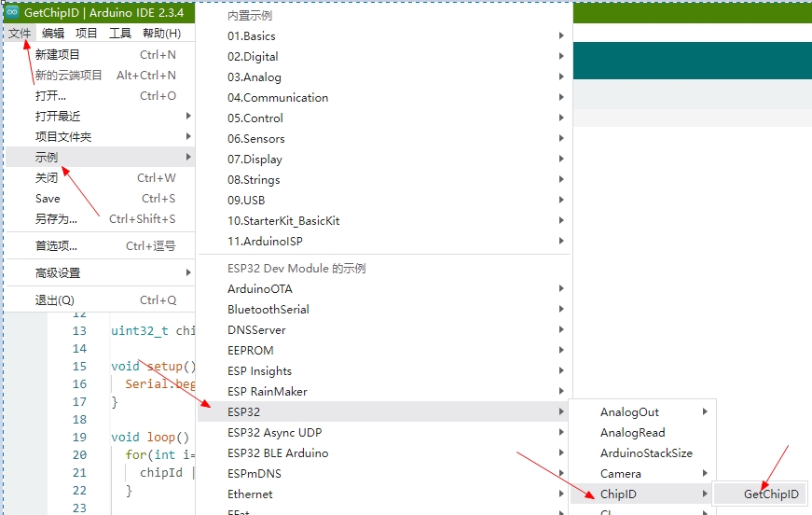Click line number 15 in editor gutter

pos(79,367)
